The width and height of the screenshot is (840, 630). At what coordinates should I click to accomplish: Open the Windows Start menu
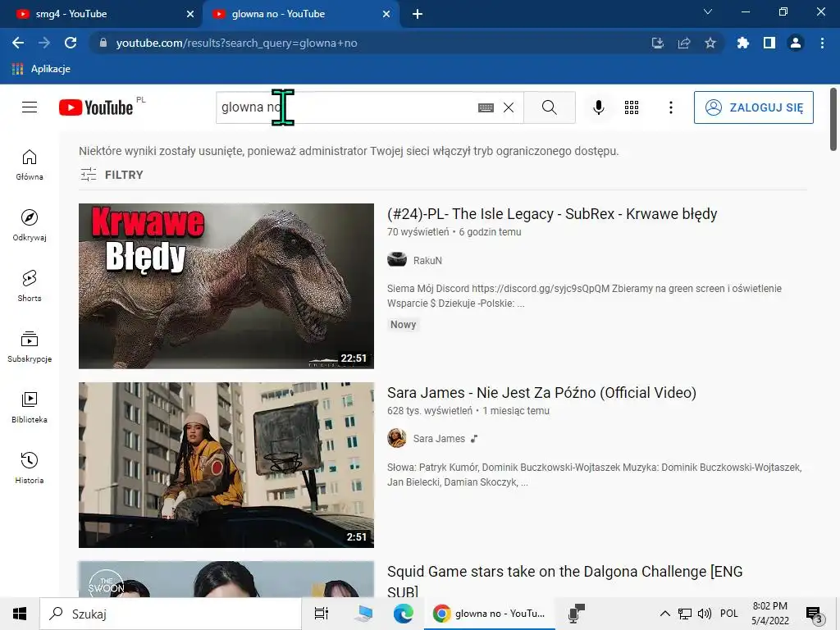pyautogui.click(x=20, y=614)
